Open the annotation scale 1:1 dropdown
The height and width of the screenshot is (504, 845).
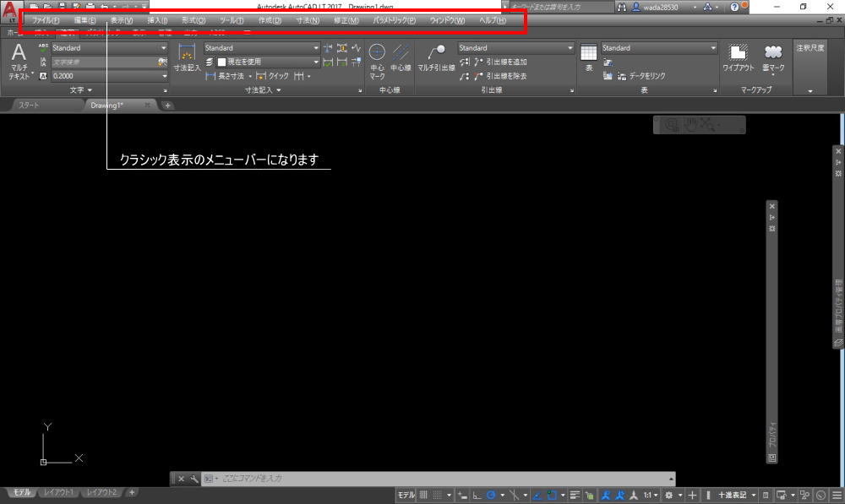click(x=651, y=496)
